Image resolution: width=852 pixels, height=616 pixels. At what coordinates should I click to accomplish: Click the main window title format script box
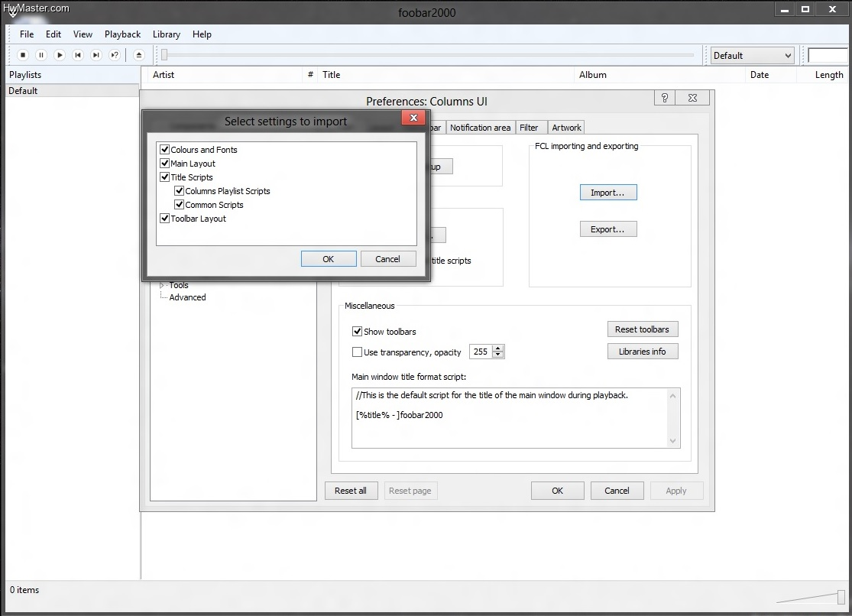pyautogui.click(x=510, y=418)
